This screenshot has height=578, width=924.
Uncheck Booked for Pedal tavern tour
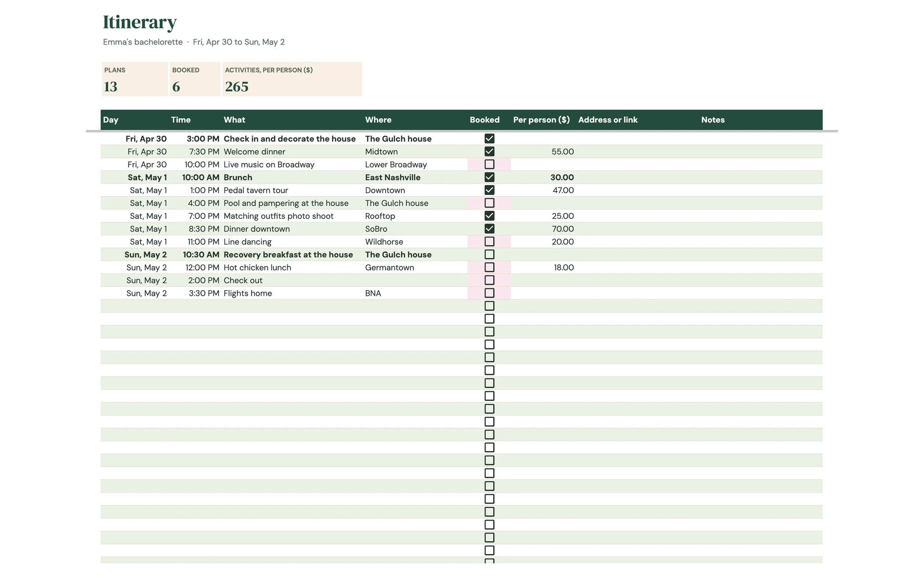click(489, 190)
